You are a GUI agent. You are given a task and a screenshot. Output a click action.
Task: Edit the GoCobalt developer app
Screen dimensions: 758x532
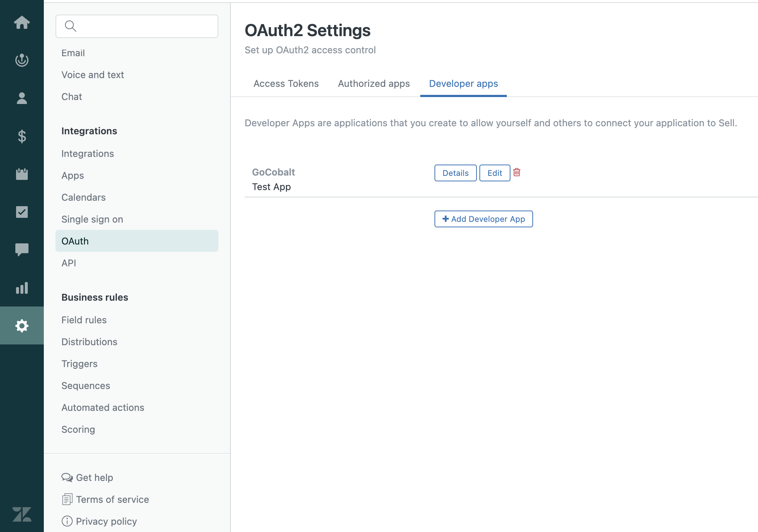494,173
